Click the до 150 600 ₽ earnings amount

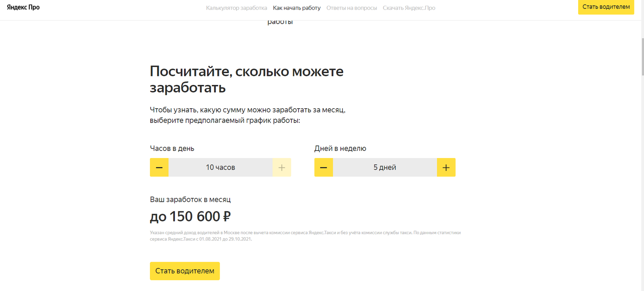tap(190, 216)
